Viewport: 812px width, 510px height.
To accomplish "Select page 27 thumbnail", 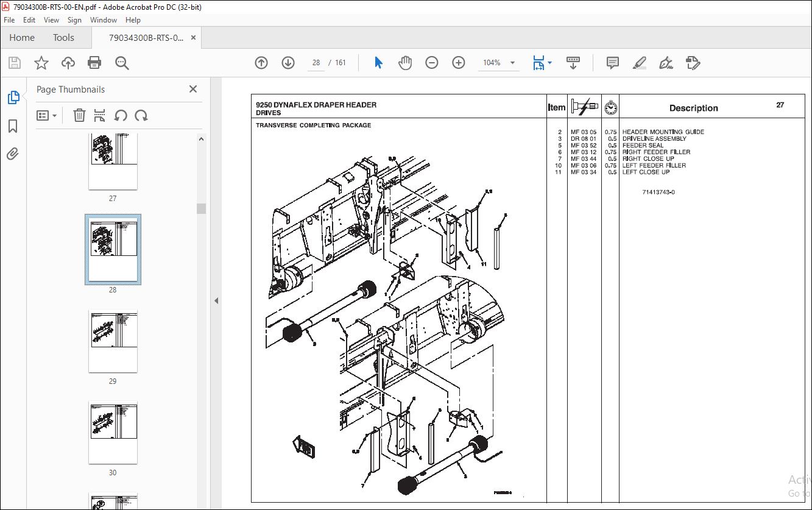I will click(x=113, y=161).
